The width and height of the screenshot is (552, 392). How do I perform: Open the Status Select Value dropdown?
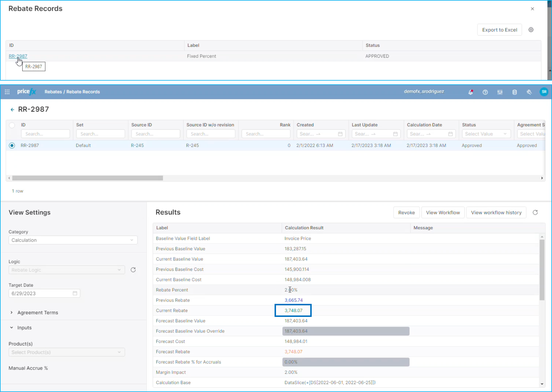pyautogui.click(x=486, y=134)
